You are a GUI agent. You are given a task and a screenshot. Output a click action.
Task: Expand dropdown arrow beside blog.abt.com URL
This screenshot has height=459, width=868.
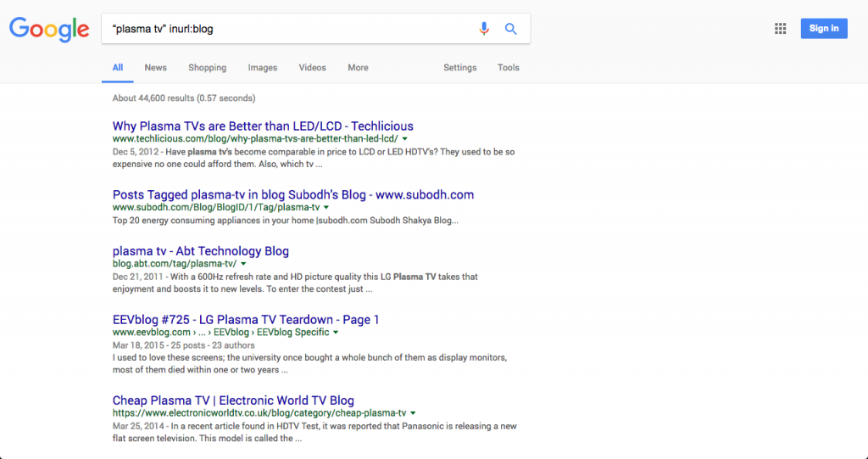click(243, 264)
